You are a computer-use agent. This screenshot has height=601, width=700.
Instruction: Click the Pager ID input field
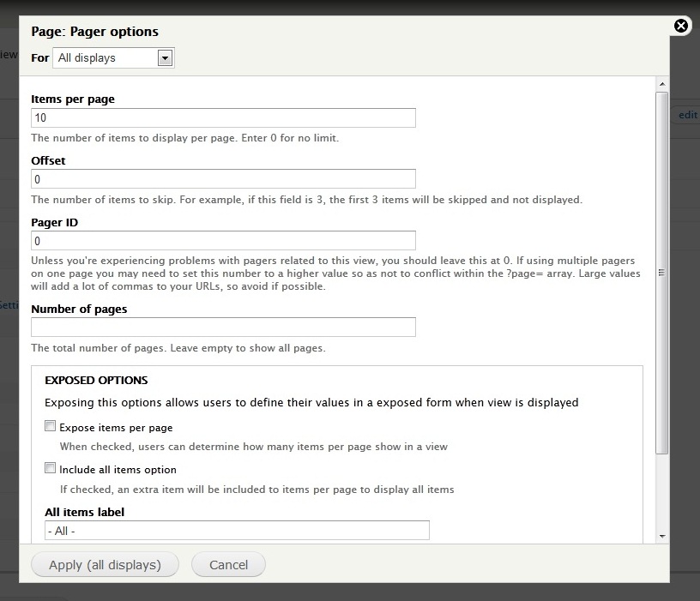[x=223, y=241]
